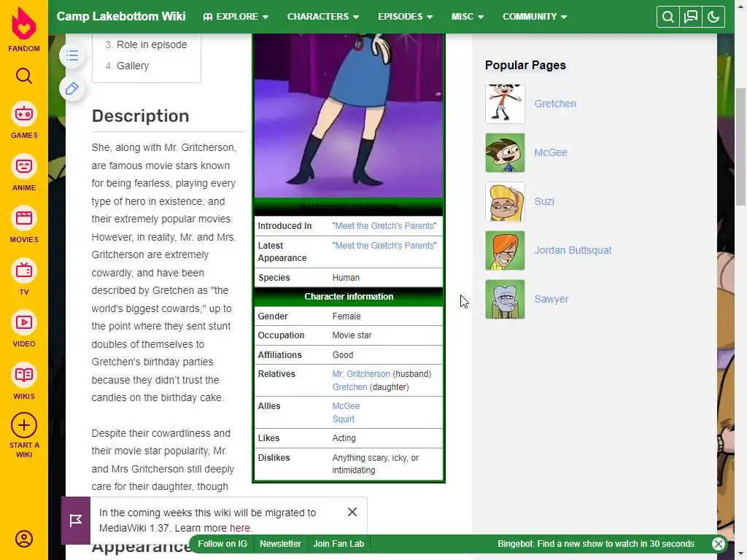Expand the Community dropdown menu
The image size is (747, 560).
(x=535, y=17)
